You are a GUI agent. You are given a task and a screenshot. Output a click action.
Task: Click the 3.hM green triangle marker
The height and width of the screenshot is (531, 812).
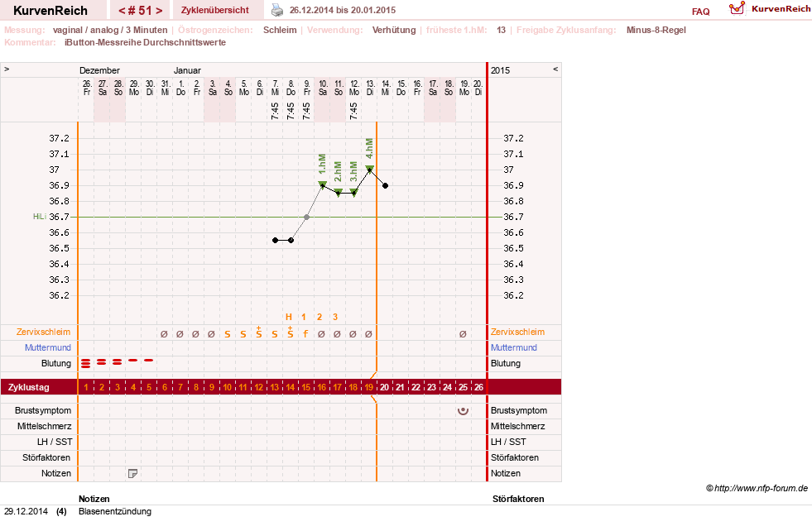353,193
